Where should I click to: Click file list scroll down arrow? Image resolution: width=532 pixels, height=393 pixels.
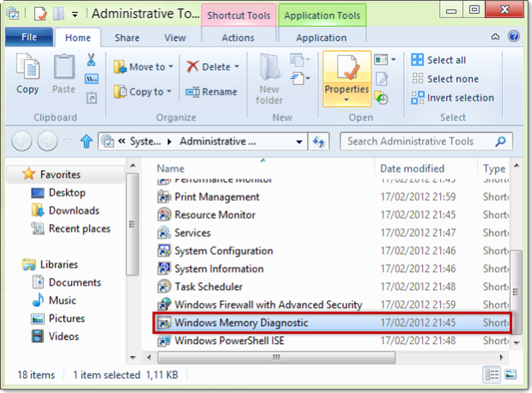pyautogui.click(x=517, y=343)
